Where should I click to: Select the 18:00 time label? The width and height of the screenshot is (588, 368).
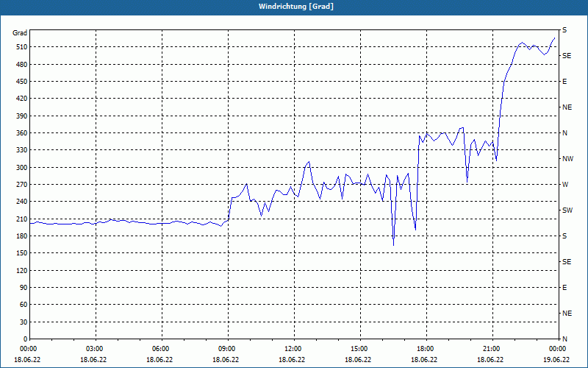pos(426,349)
